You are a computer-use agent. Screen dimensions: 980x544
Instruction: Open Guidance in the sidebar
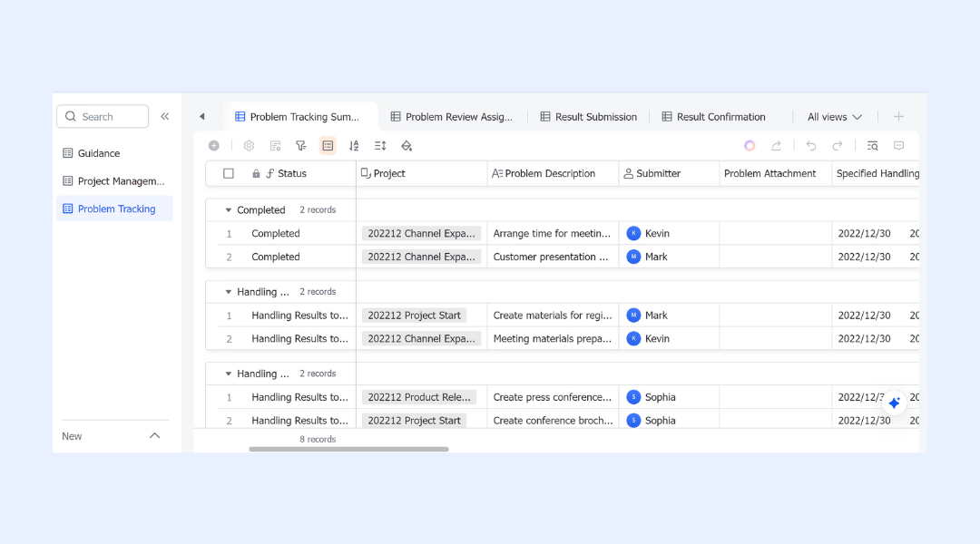[114, 153]
